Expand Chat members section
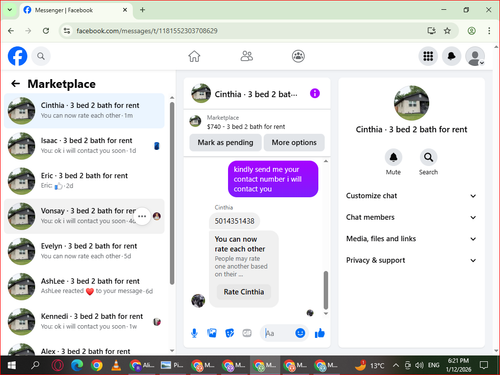500x375 pixels. tap(411, 217)
